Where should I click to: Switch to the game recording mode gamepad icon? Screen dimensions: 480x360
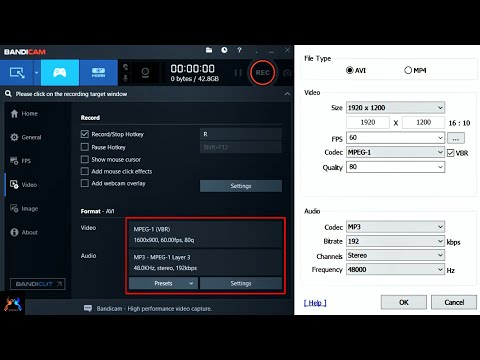60,72
